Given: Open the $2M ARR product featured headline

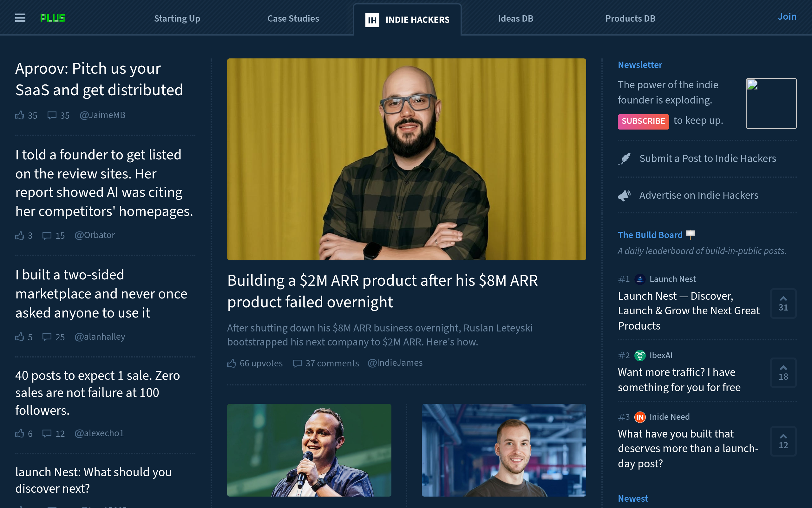Looking at the screenshot, I should coord(382,291).
